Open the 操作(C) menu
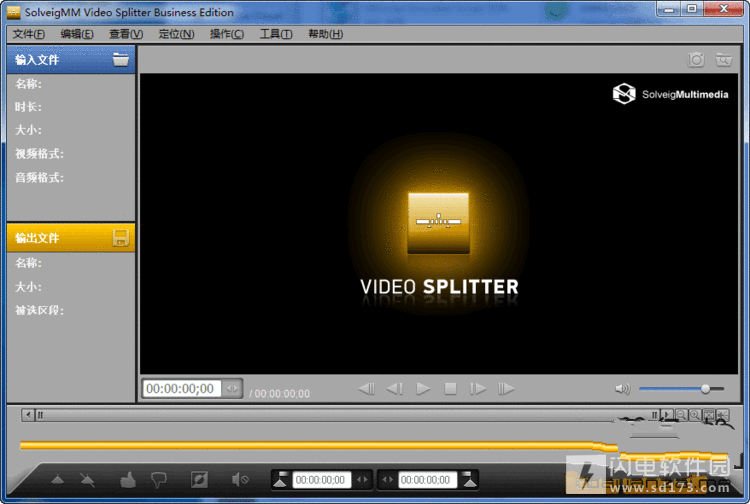Viewport: 750px width, 504px height. tap(227, 34)
